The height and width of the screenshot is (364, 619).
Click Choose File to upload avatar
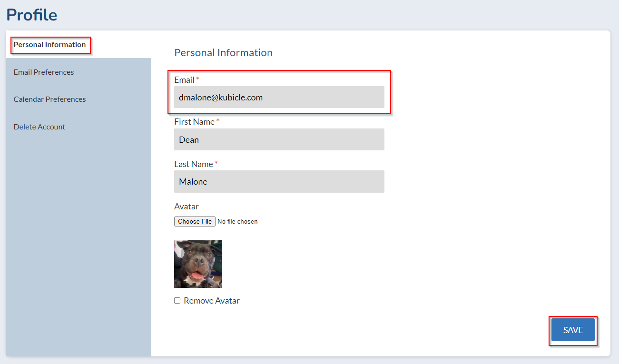(195, 221)
